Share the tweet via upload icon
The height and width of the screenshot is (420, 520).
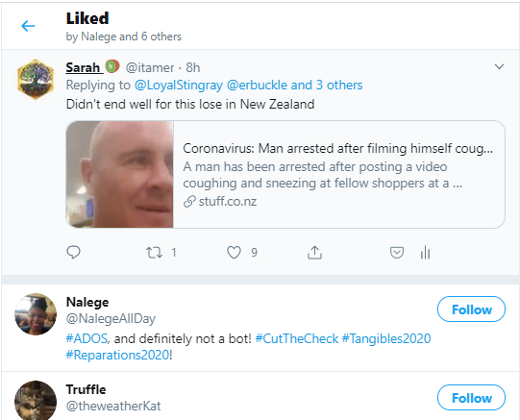click(314, 253)
